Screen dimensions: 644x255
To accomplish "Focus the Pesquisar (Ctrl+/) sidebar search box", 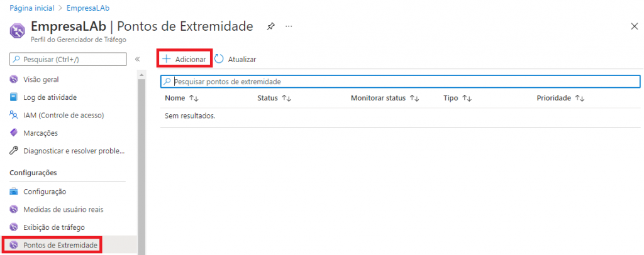I will 68,59.
